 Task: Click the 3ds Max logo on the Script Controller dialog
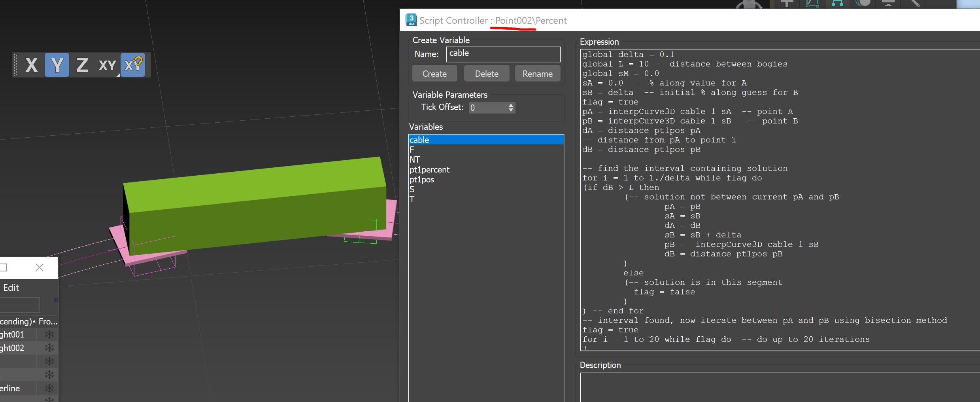point(411,20)
